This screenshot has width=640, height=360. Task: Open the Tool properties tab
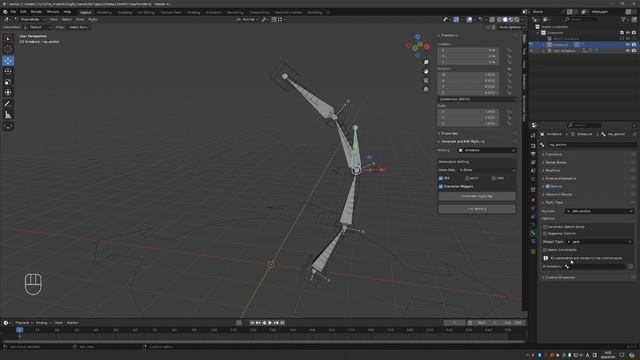pyautogui.click(x=533, y=136)
